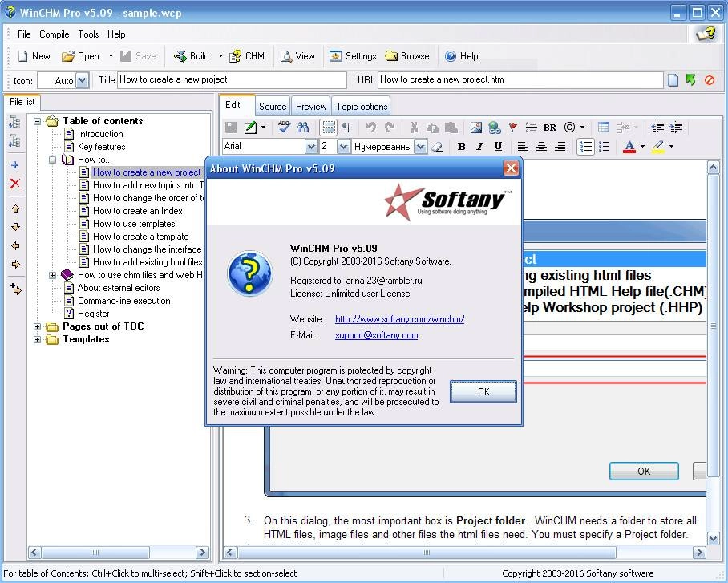Click the red flag bookmark icon
The height and width of the screenshot is (583, 728).
point(513,127)
